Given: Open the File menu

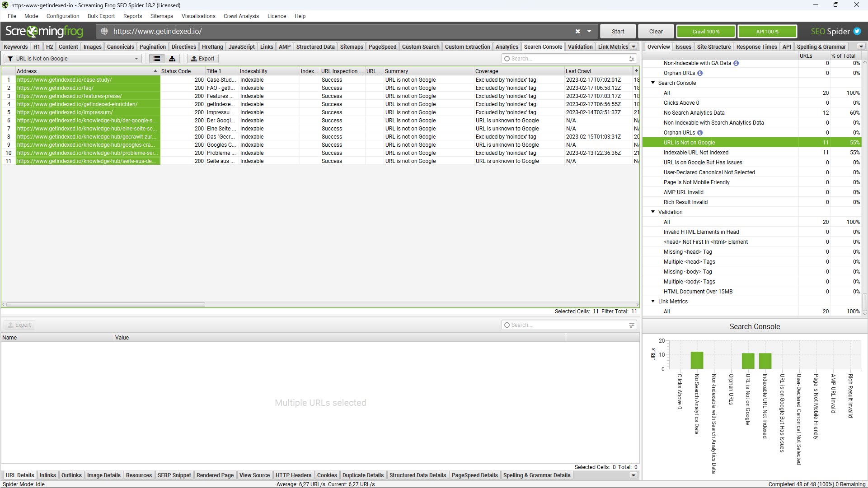Looking at the screenshot, I should point(12,16).
